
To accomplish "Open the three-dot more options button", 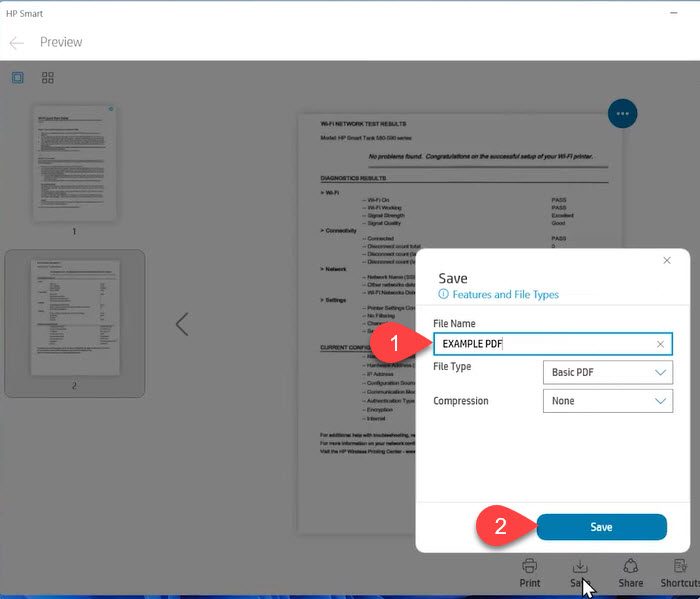I will [x=622, y=114].
